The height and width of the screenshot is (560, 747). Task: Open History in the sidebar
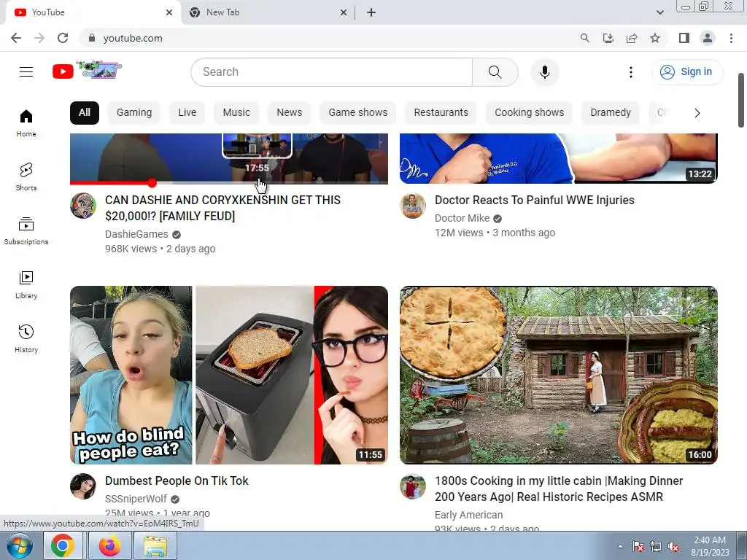[26, 338]
